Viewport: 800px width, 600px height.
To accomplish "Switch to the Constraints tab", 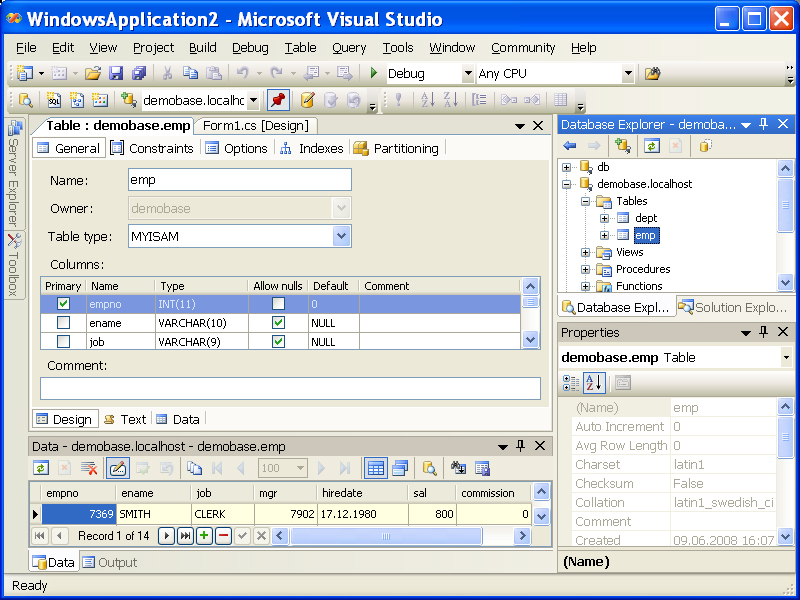I will [152, 148].
